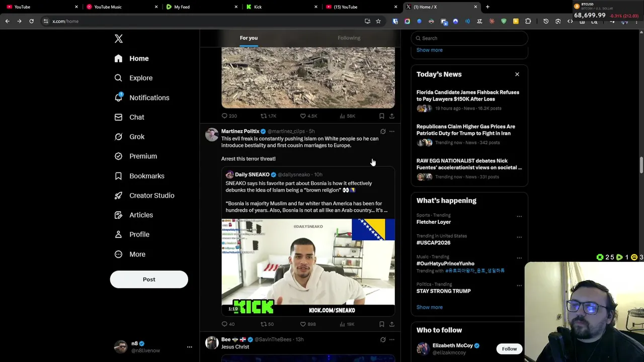Close the Today's News panel

pyautogui.click(x=517, y=74)
